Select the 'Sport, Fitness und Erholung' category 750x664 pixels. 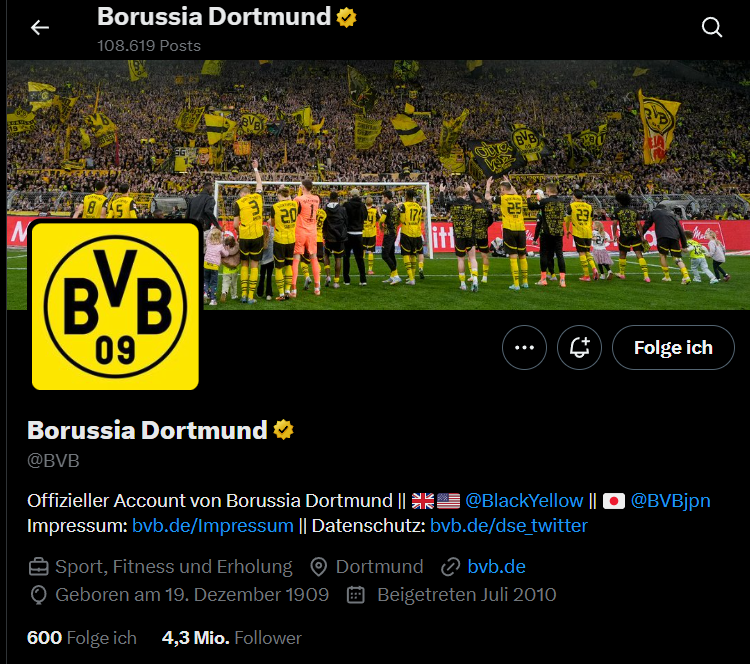pos(174,566)
